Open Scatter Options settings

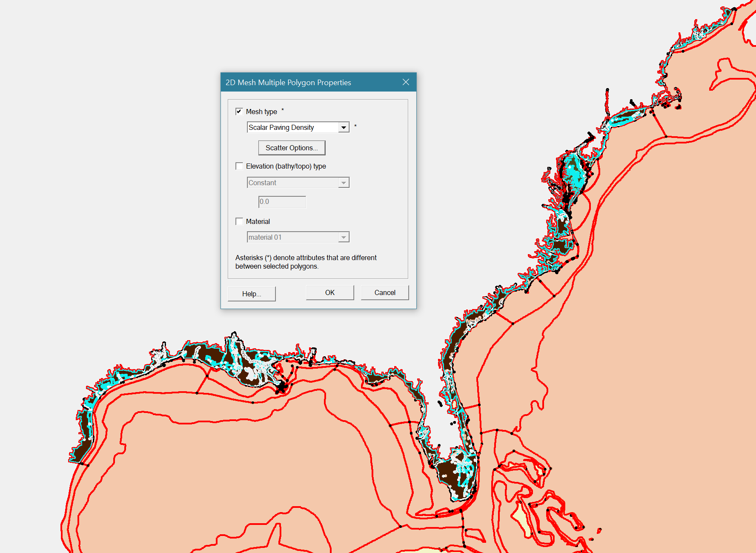coord(292,148)
